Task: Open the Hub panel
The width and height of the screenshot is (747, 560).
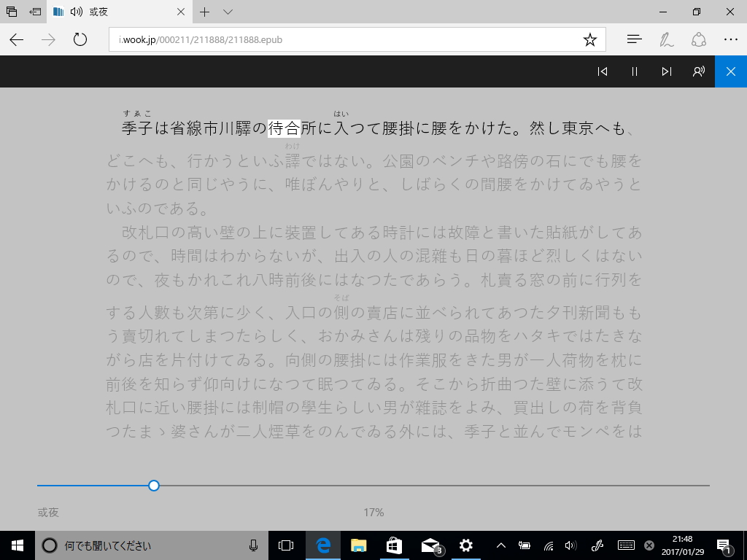Action: pos(634,39)
